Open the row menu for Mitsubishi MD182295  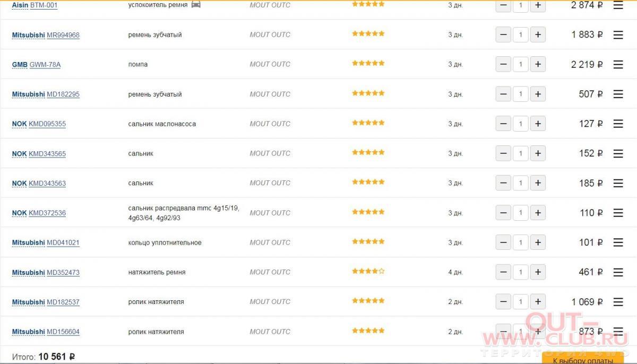pos(618,94)
